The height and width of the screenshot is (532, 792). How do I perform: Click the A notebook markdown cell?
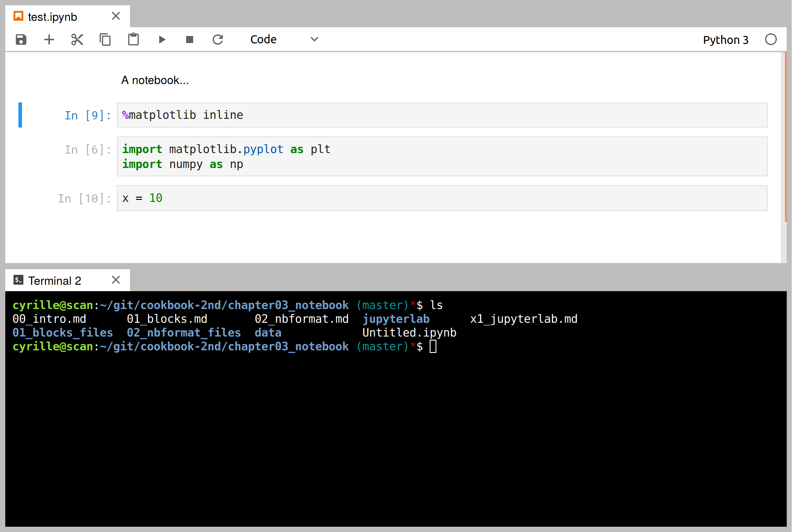coord(155,80)
